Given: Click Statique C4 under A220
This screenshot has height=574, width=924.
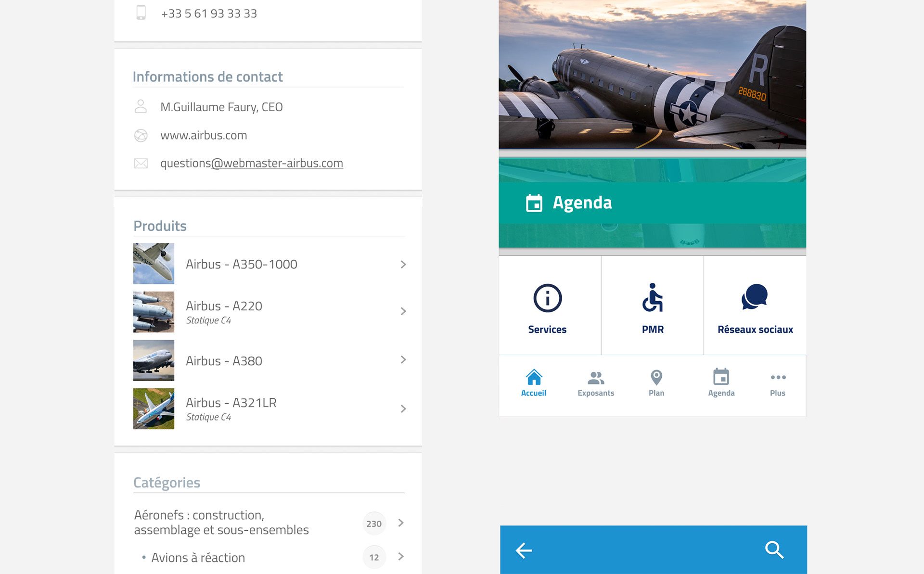Looking at the screenshot, I should coord(208,320).
